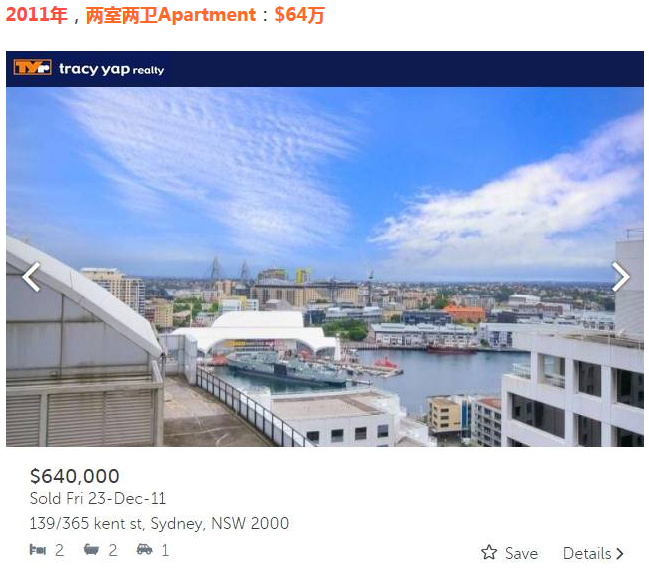Screen dimensions: 649x580
Task: Click the star icon to save listing
Action: (x=489, y=552)
